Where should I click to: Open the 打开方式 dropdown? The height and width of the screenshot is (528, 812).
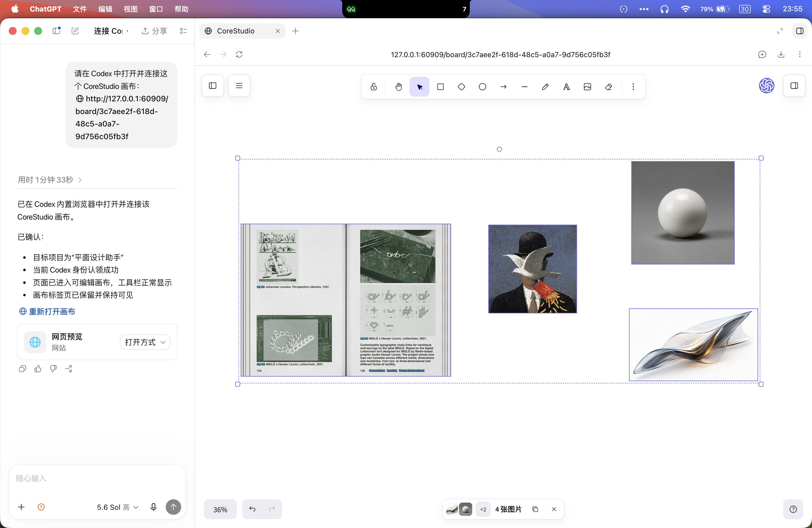(x=145, y=342)
